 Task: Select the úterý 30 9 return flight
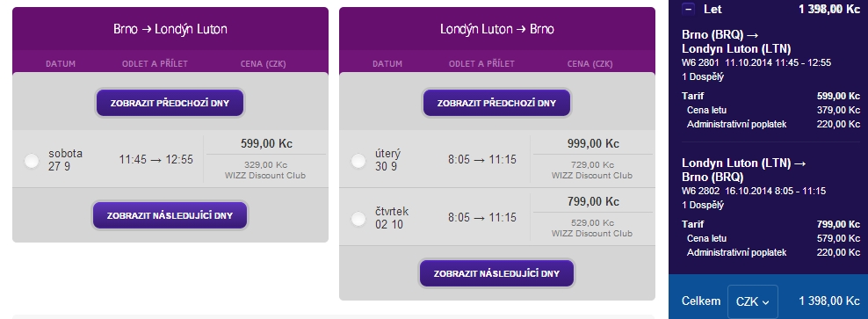(358, 161)
